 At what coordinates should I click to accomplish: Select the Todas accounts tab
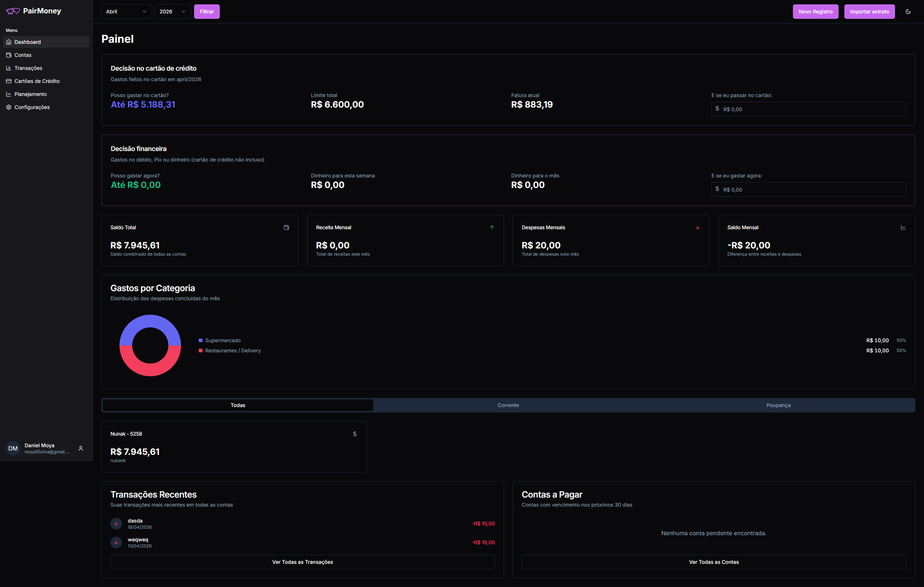coord(238,405)
